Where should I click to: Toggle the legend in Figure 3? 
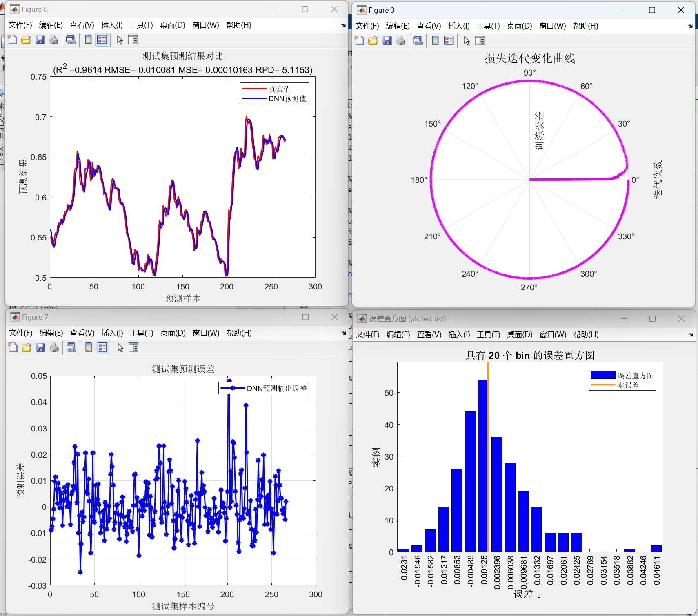[449, 40]
